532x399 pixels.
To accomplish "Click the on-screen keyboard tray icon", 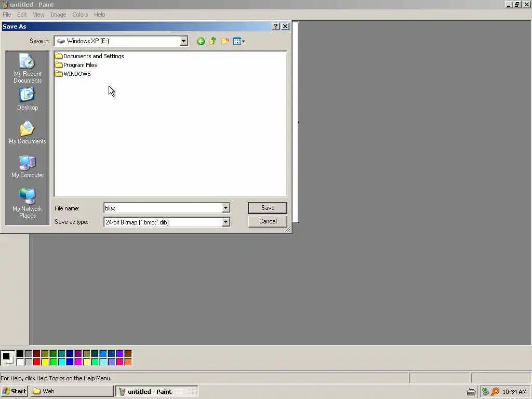I will [471, 392].
